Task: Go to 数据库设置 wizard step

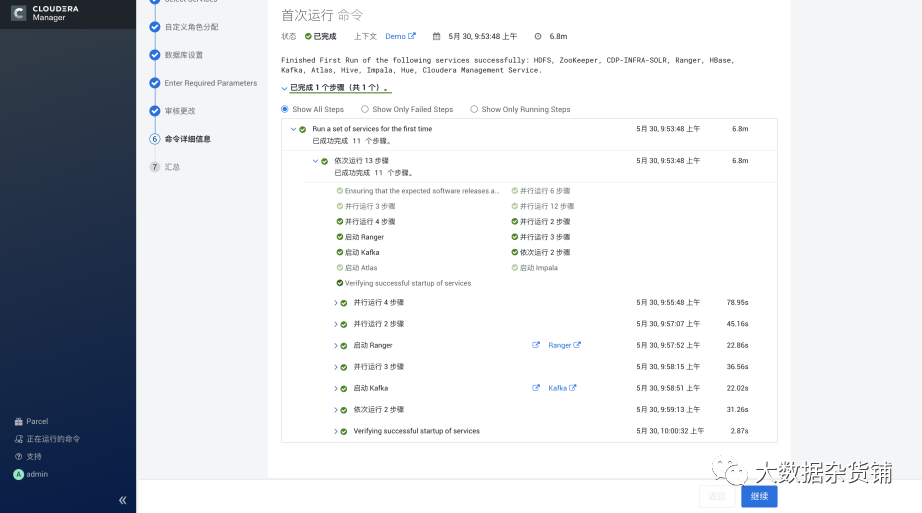Action: click(x=183, y=55)
